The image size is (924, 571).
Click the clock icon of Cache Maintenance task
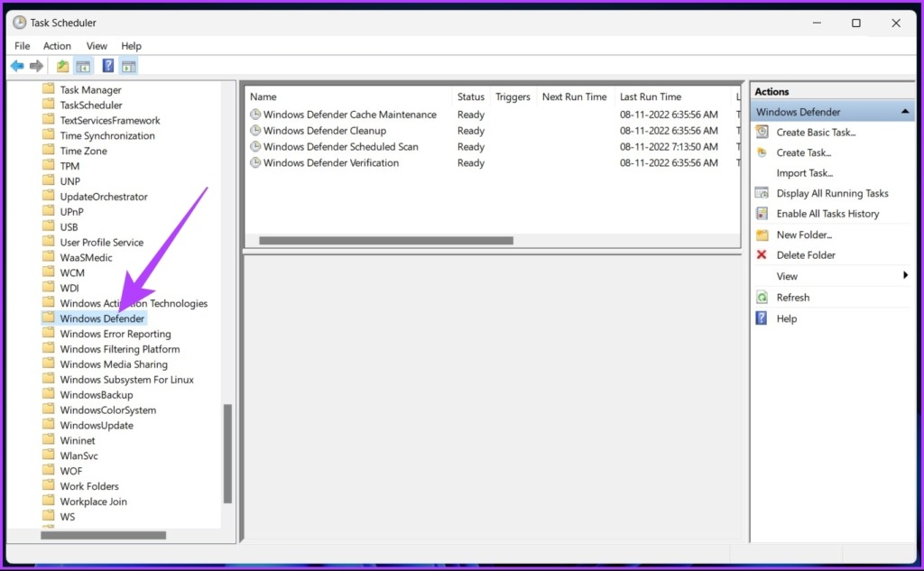tap(255, 114)
